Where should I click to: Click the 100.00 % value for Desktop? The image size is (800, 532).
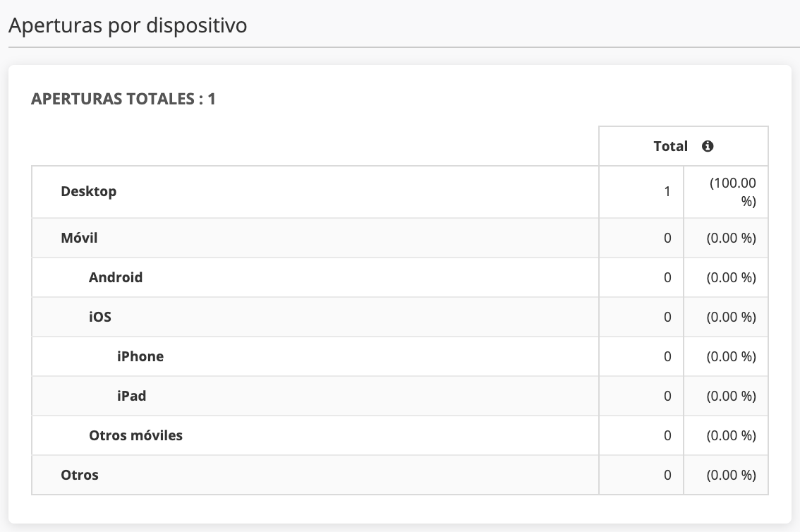coord(732,192)
